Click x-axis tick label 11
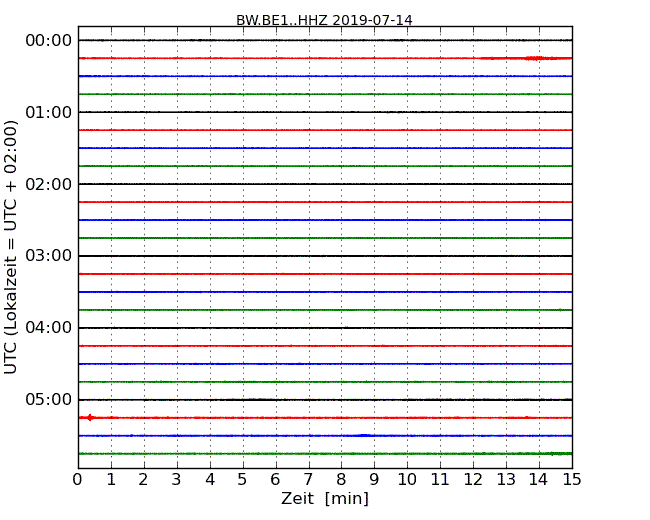This screenshot has width=650, height=520. point(440,480)
